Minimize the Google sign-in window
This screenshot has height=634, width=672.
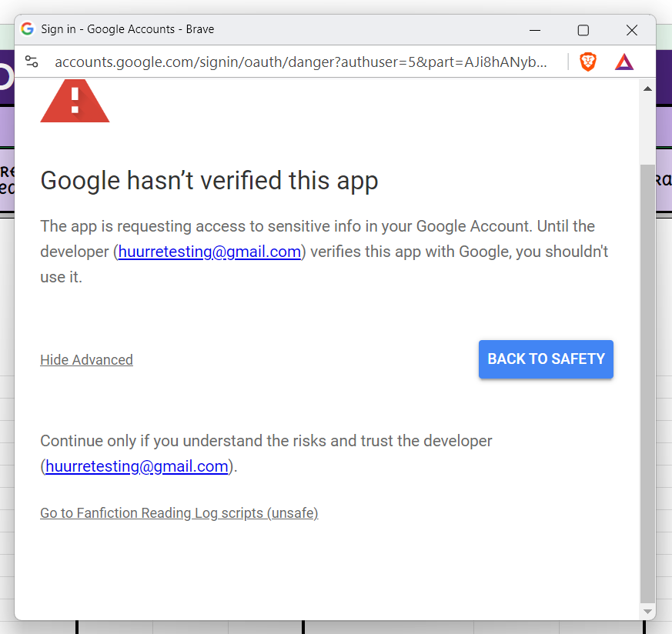pyautogui.click(x=535, y=30)
